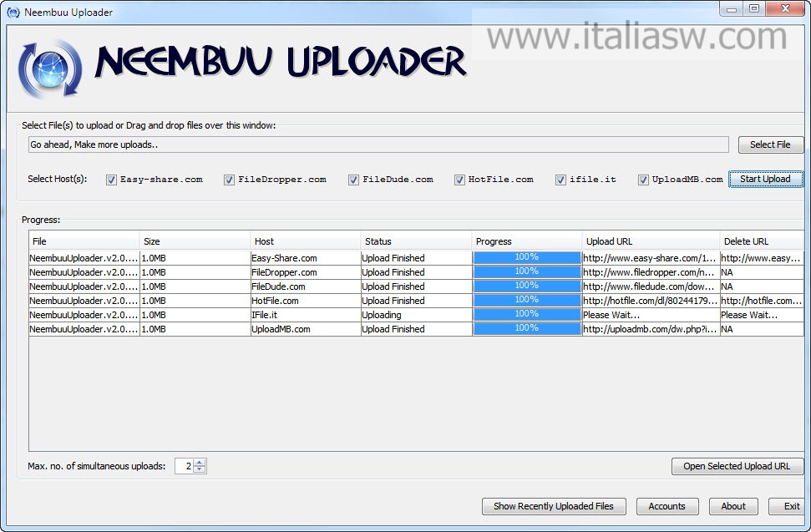Image resolution: width=811 pixels, height=532 pixels.
Task: Select the FileDude.com host cell
Action: 306,286
